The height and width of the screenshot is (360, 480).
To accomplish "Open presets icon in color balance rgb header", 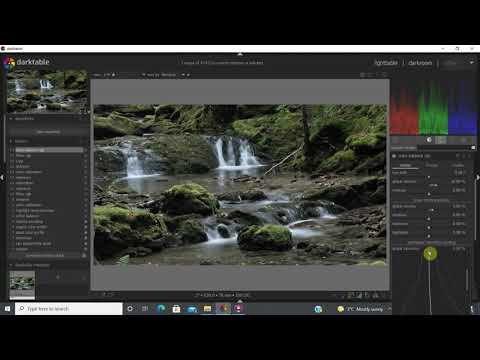I will point(470,156).
